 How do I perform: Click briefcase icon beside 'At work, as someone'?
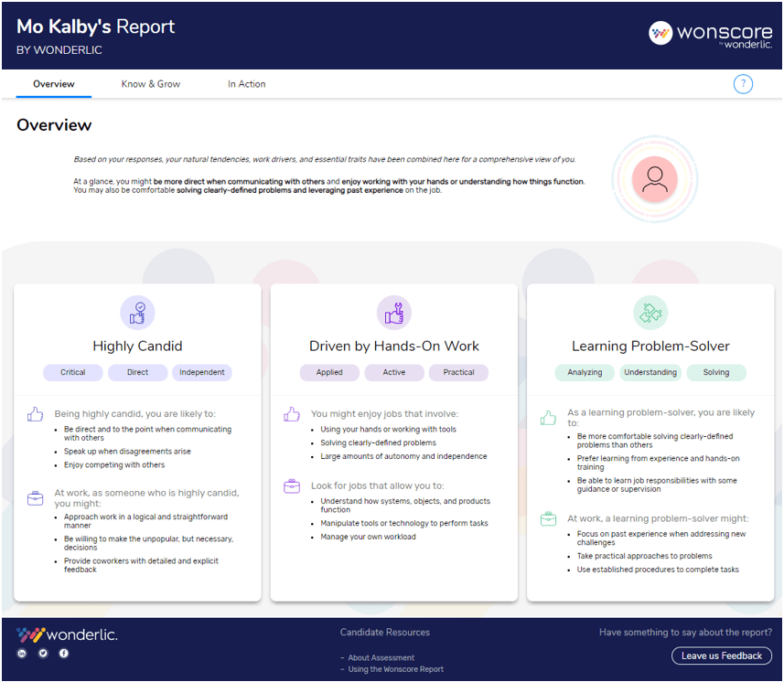pyautogui.click(x=35, y=498)
